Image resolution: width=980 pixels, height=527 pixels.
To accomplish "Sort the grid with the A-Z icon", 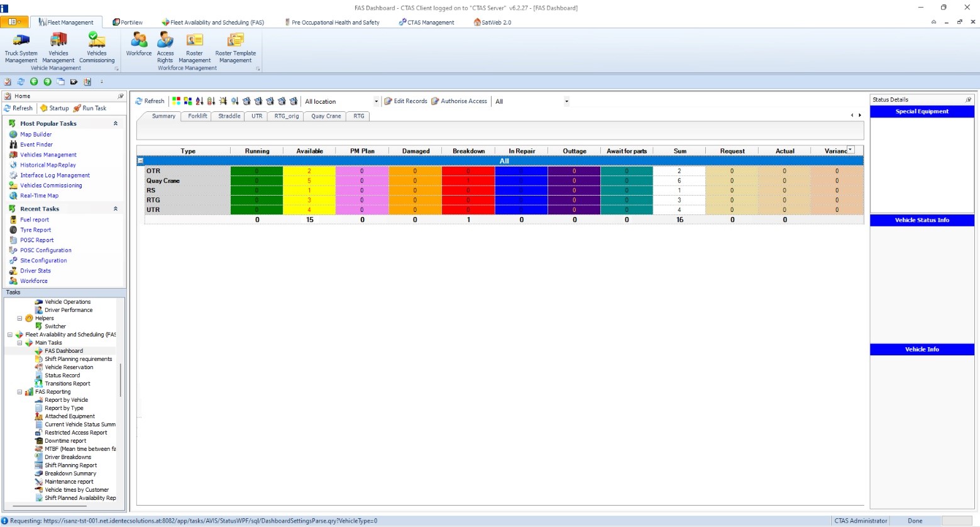I will pyautogui.click(x=200, y=101).
